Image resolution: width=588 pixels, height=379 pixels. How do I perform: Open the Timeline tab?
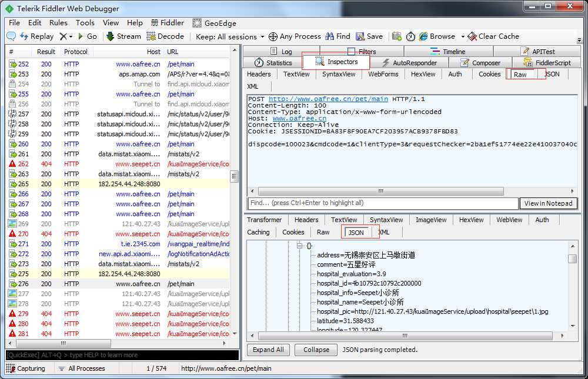pos(448,51)
